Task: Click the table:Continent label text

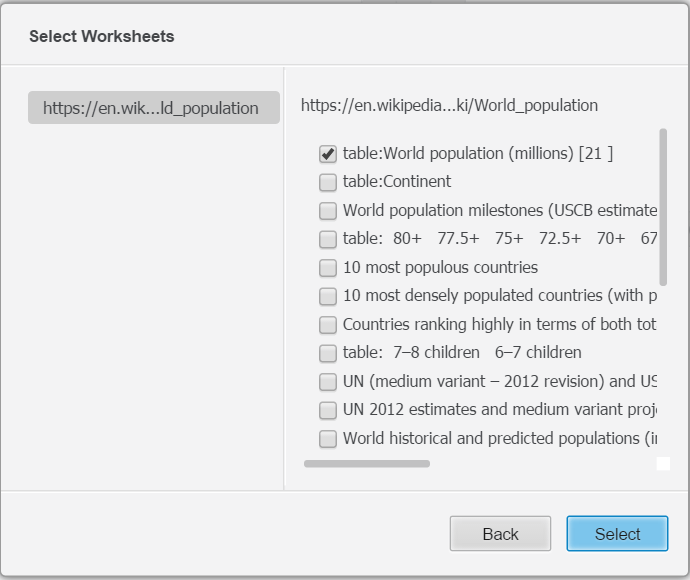Action: [x=396, y=181]
